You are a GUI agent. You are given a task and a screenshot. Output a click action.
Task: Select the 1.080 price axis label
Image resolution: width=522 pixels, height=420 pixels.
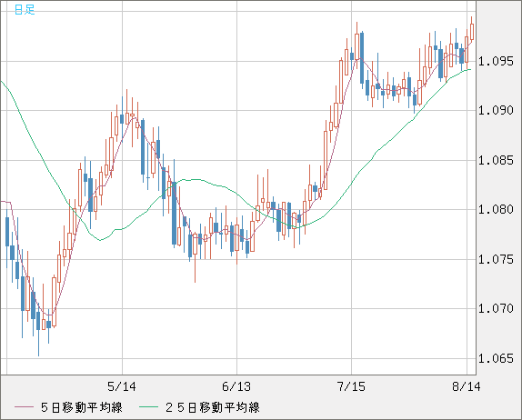pyautogui.click(x=496, y=209)
